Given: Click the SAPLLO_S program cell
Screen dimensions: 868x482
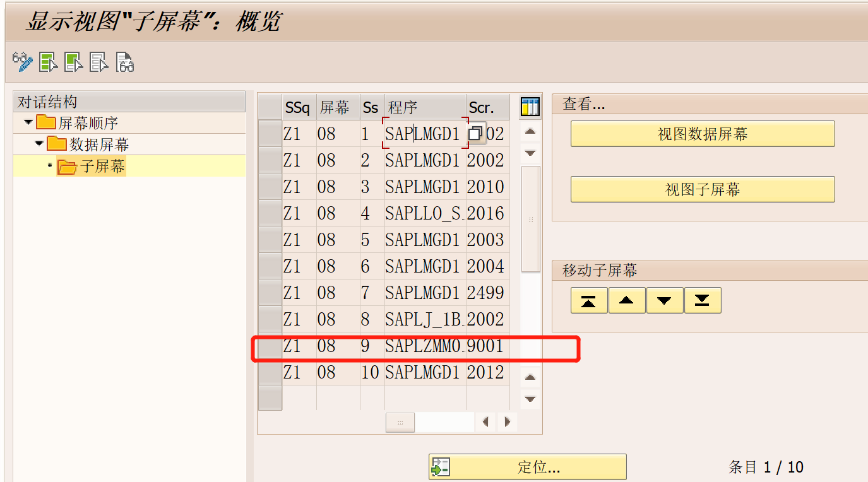Looking at the screenshot, I should coord(425,213).
